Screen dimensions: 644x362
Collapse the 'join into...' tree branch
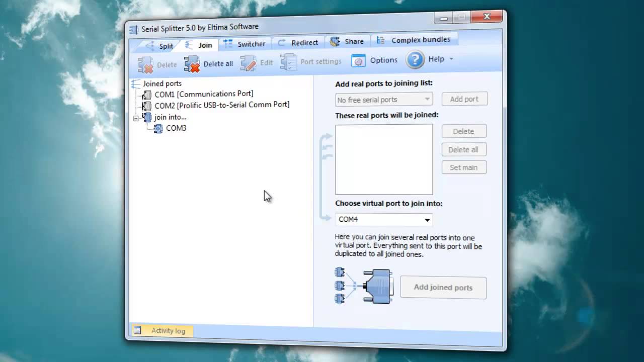click(135, 118)
